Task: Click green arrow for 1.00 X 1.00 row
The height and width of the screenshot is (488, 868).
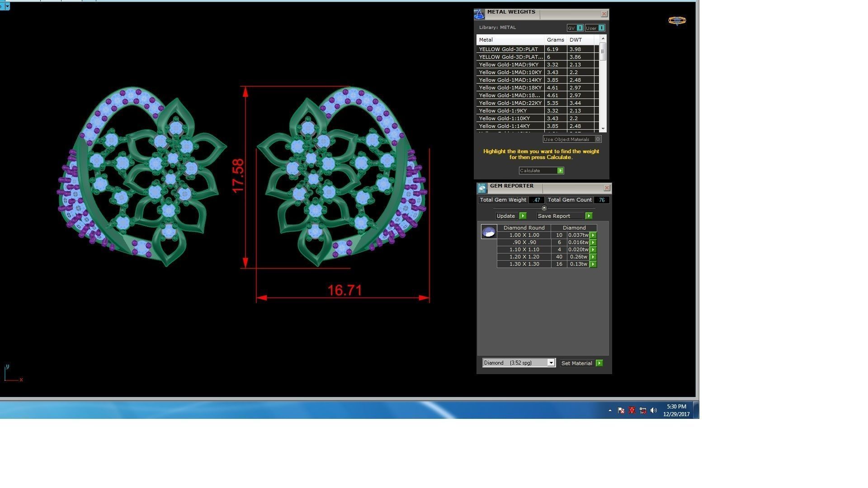Action: 593,235
